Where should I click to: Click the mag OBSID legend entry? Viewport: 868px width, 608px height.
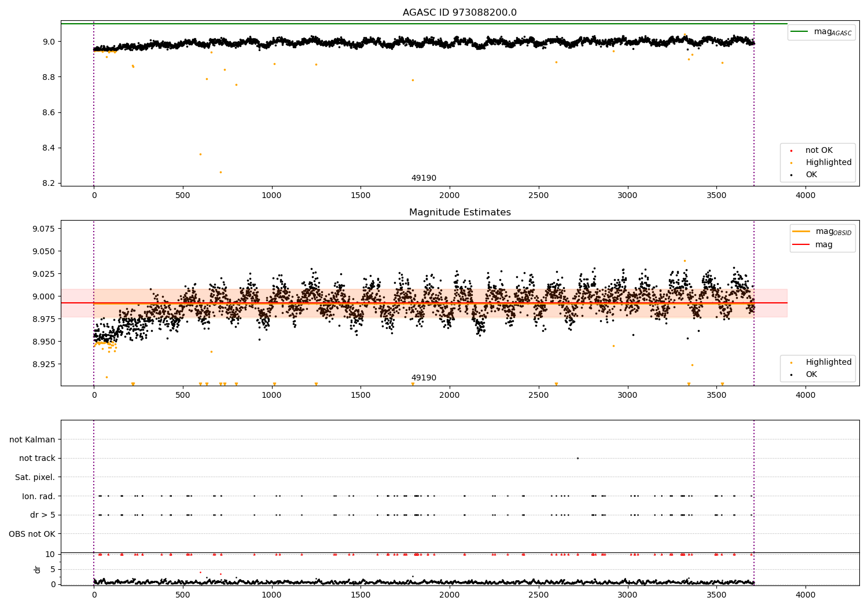(822, 232)
